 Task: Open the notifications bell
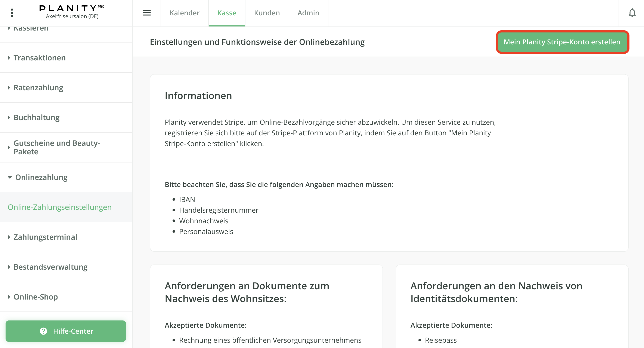[632, 13]
